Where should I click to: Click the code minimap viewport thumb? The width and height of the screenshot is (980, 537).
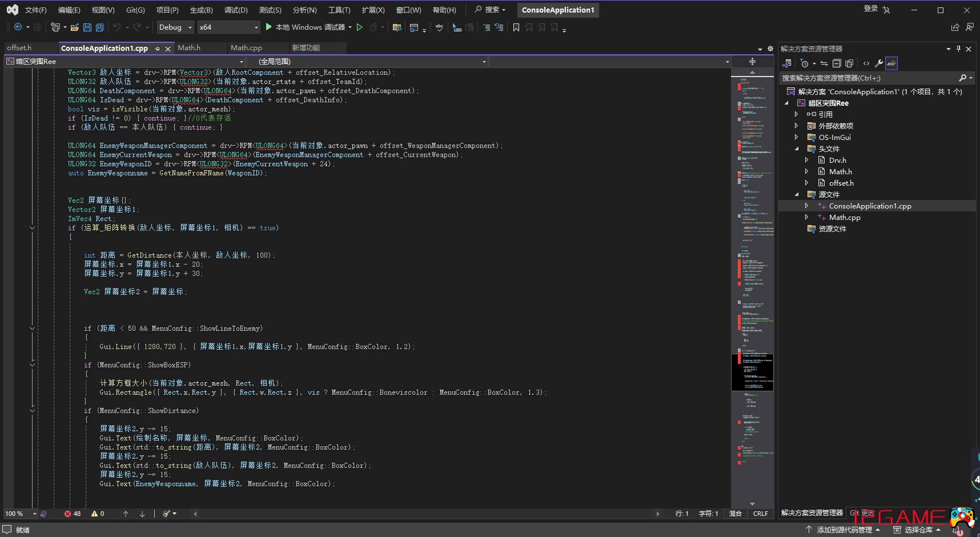click(752, 372)
